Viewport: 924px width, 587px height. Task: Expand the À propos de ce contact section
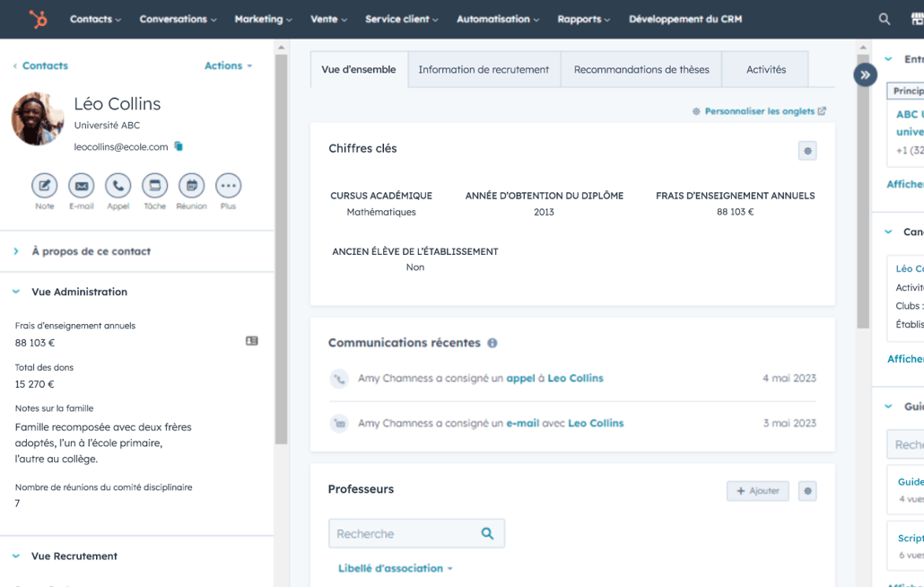[16, 251]
